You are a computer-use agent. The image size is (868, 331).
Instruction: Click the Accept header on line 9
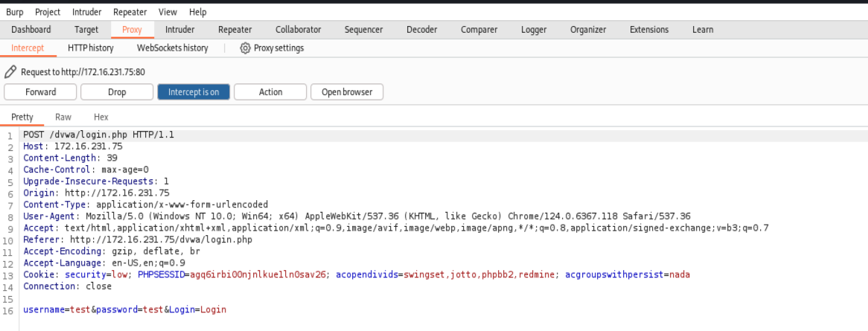point(396,228)
